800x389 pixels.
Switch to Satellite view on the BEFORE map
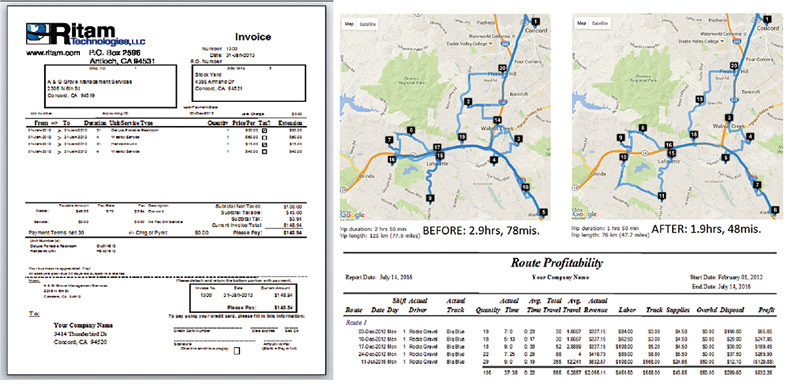(367, 23)
